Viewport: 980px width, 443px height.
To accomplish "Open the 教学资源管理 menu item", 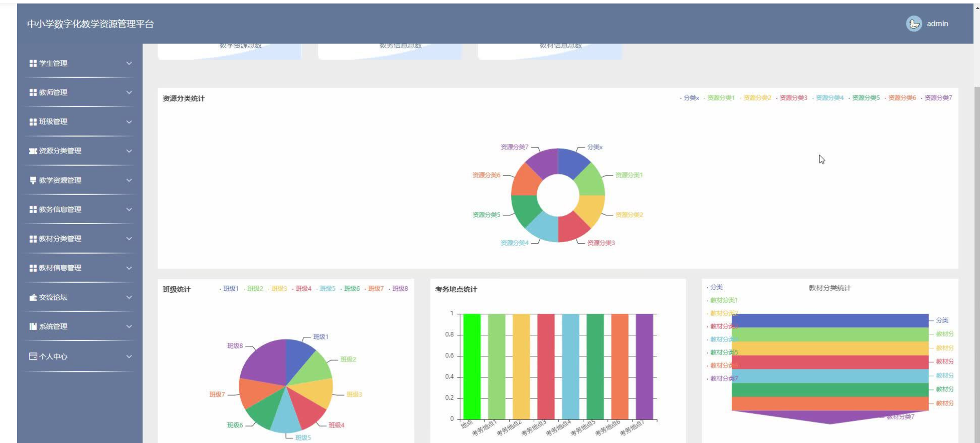I will pos(80,180).
